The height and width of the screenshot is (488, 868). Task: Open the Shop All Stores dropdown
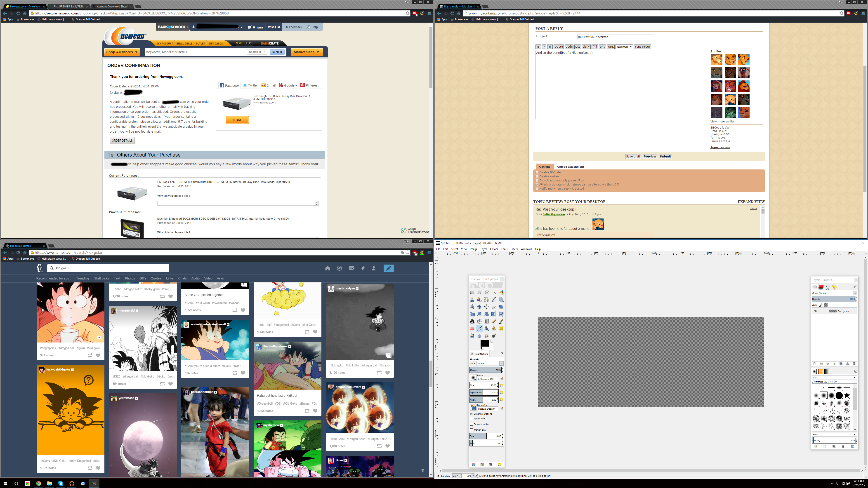[122, 52]
